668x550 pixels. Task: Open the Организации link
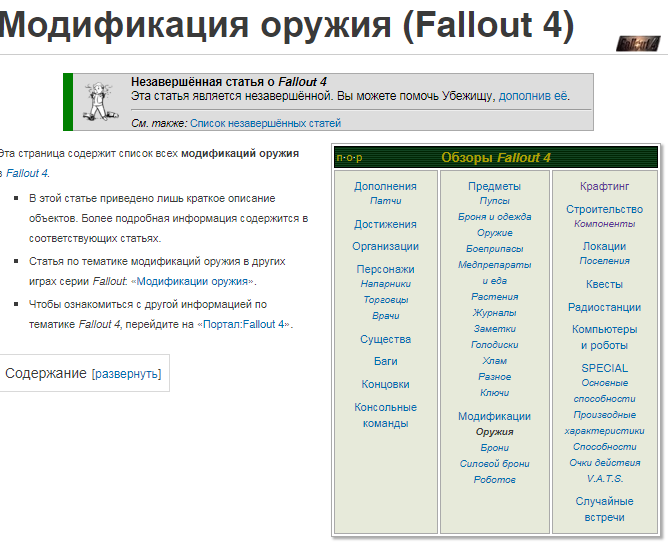click(385, 246)
